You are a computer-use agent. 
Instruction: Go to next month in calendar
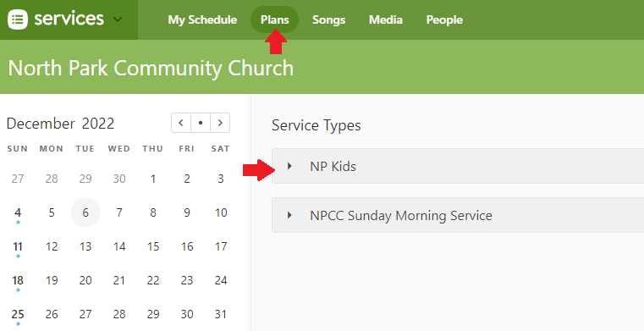click(x=220, y=123)
